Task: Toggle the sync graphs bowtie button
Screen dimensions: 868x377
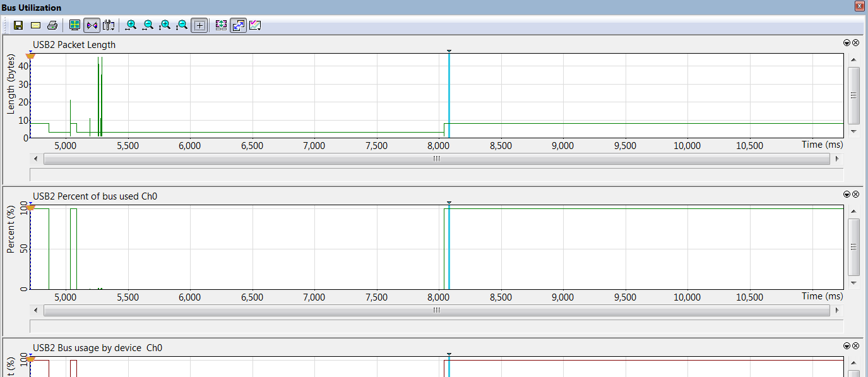Action: coord(92,25)
